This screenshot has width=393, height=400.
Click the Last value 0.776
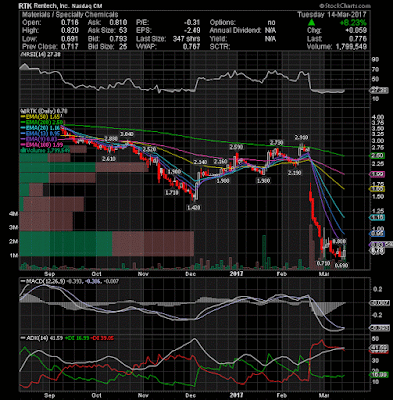[358, 39]
